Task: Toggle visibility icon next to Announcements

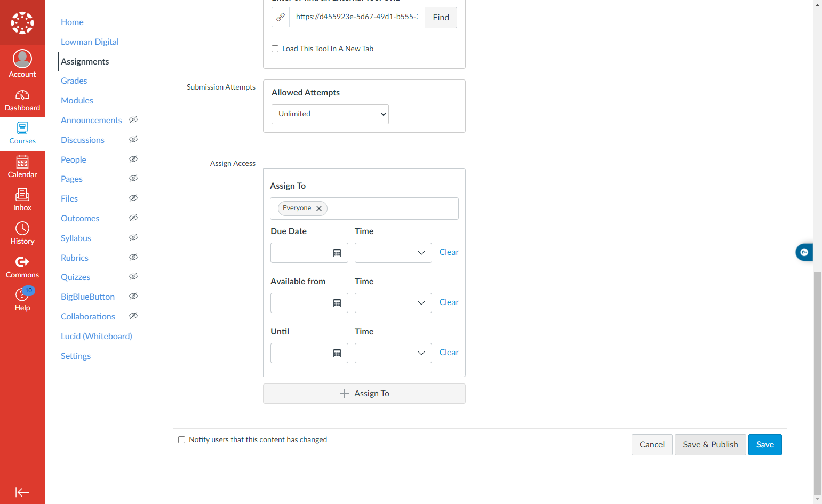Action: click(133, 119)
